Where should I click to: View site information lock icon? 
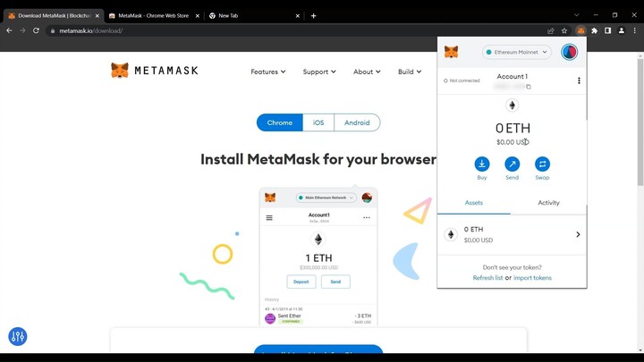(x=53, y=30)
